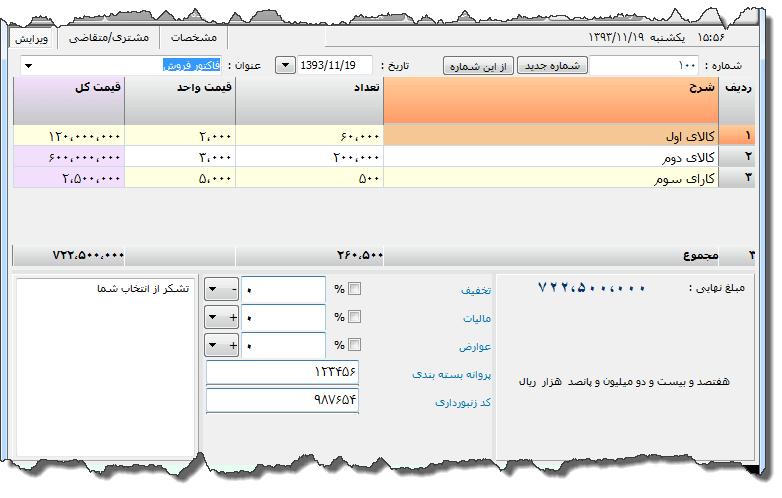Viewport: 782px width, 498px height.
Task: Click the quantity cell ۶۰،۰۰۰
Action: [x=309, y=136]
